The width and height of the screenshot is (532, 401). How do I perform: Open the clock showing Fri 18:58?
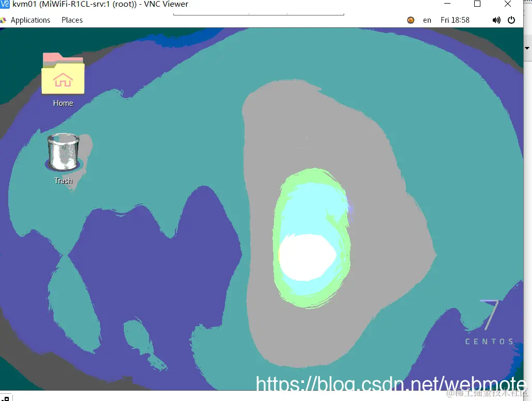(455, 20)
